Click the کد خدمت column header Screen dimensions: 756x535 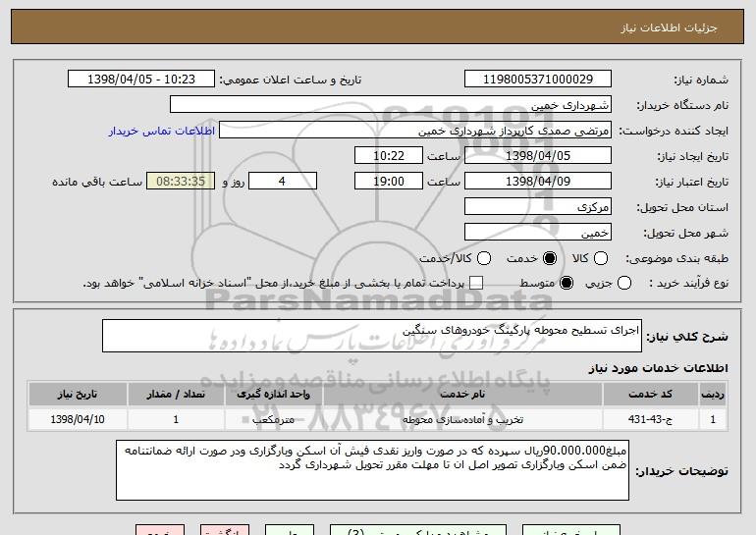[650, 395]
